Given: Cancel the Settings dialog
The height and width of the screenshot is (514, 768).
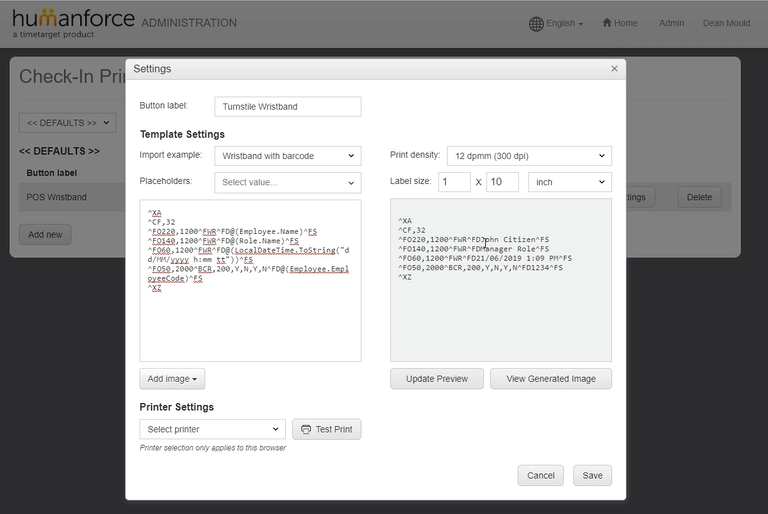Looking at the screenshot, I should point(541,475).
